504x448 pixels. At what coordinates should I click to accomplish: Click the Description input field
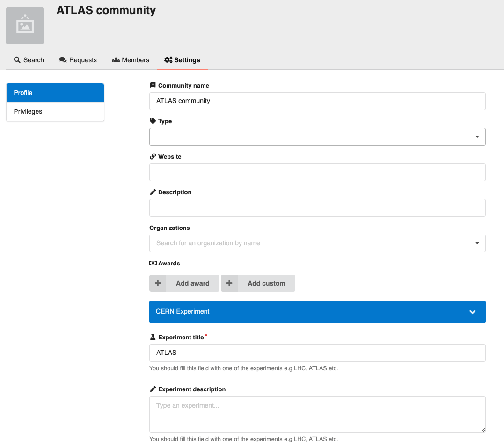click(x=317, y=208)
